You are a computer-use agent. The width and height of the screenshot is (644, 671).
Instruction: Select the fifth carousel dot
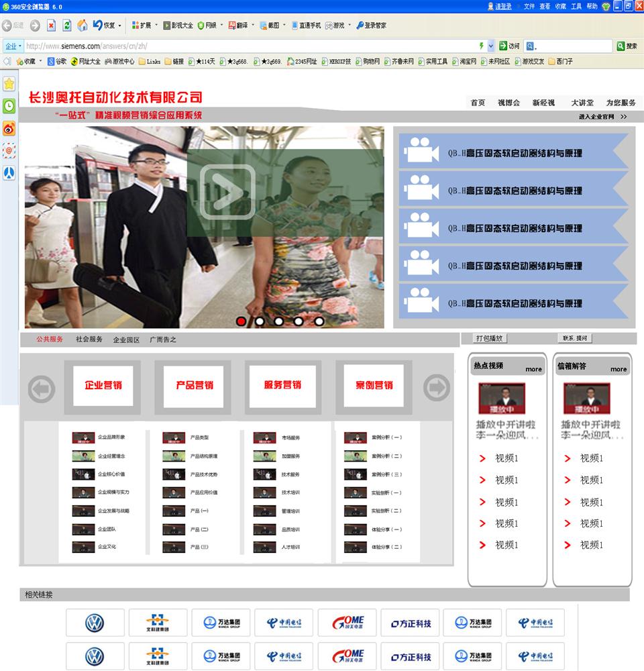coord(319,321)
